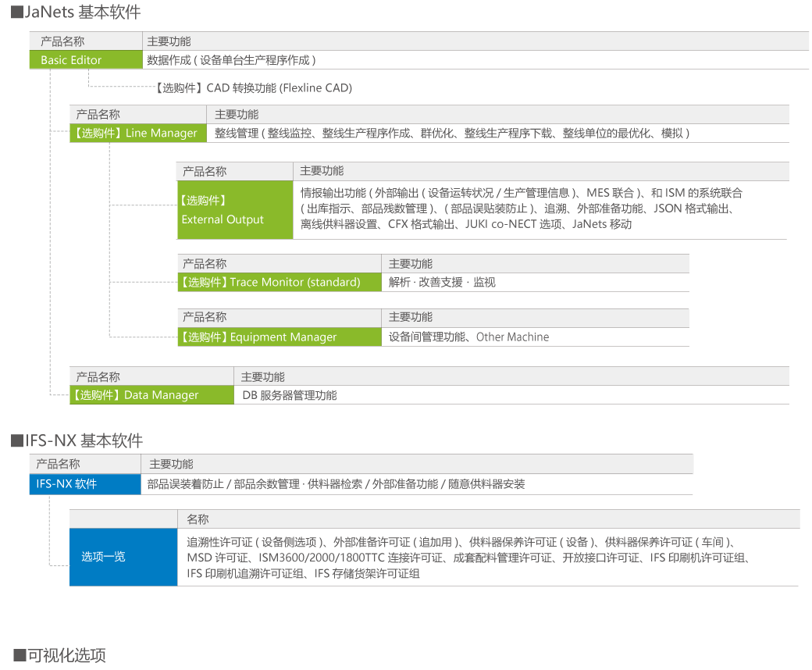
Task: Select the blue "IFS-NX 软件" product cell
Action: pos(85,484)
